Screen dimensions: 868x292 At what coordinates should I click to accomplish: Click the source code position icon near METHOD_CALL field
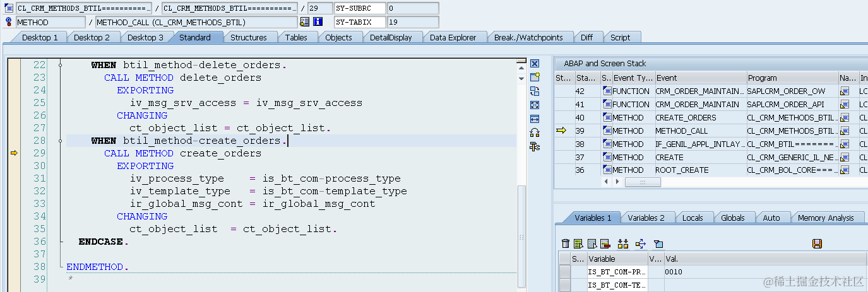coord(305,22)
